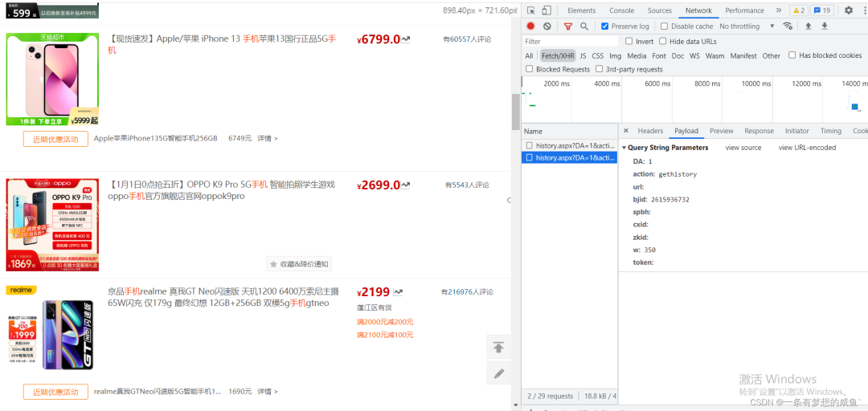The image size is (868, 411).
Task: Filter requests by JS
Action: click(x=583, y=56)
